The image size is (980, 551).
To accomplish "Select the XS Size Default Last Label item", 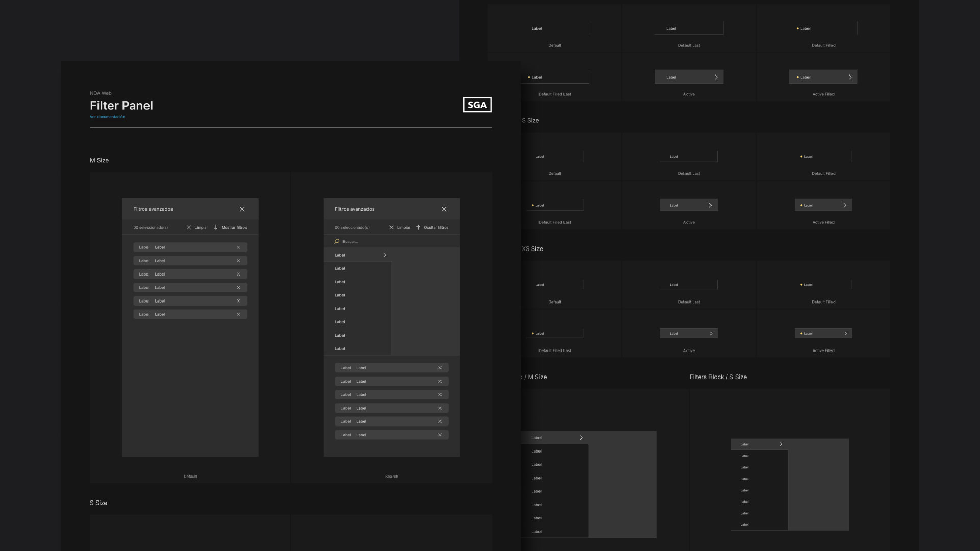I will (689, 285).
